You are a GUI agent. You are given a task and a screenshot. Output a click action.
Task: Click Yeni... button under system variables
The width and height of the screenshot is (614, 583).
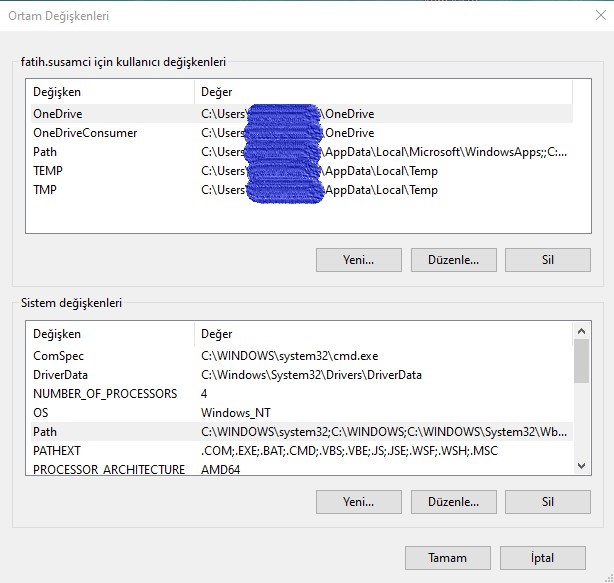358,501
